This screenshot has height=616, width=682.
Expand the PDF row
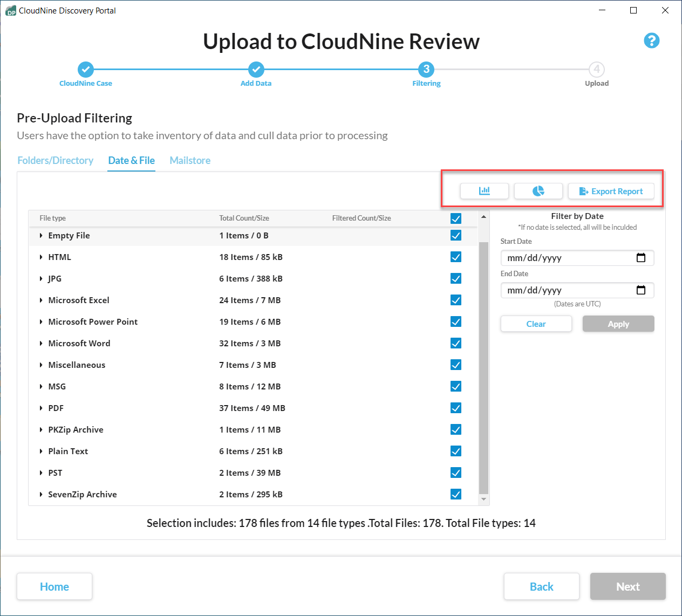(41, 408)
